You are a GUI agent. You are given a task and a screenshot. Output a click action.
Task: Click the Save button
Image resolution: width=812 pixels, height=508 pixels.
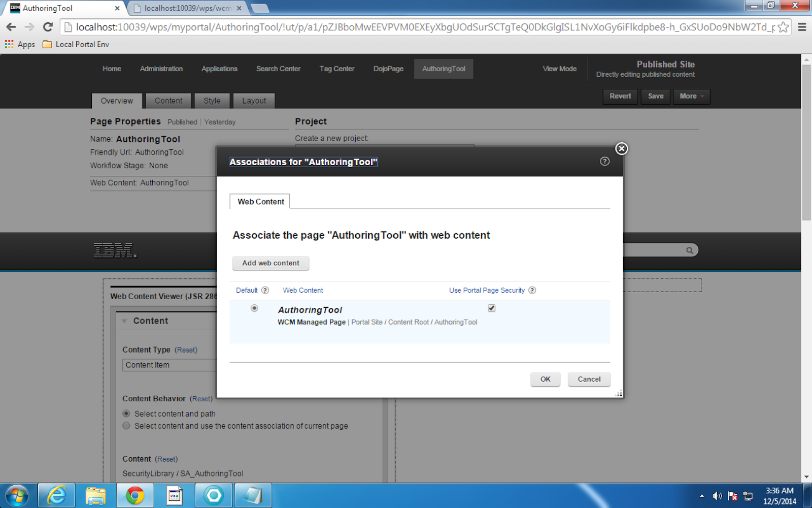pyautogui.click(x=656, y=96)
